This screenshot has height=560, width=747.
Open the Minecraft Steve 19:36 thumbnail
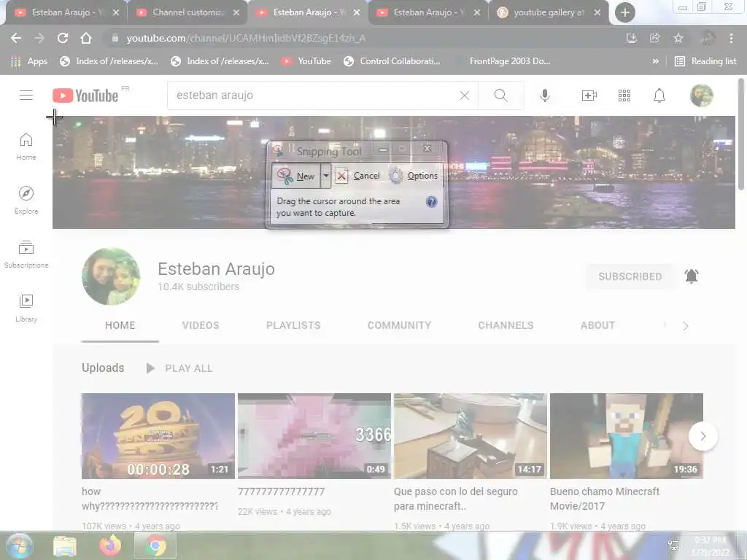pos(627,436)
